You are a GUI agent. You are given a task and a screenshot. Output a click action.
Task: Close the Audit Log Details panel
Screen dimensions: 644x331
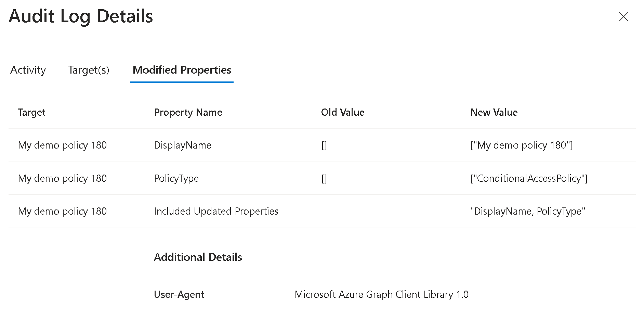tap(623, 17)
